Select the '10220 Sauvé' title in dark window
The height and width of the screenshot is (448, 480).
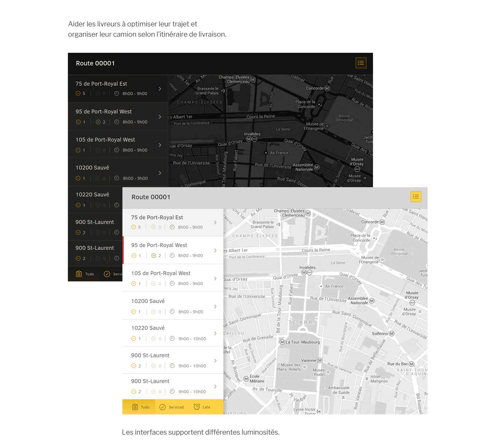[x=92, y=194]
